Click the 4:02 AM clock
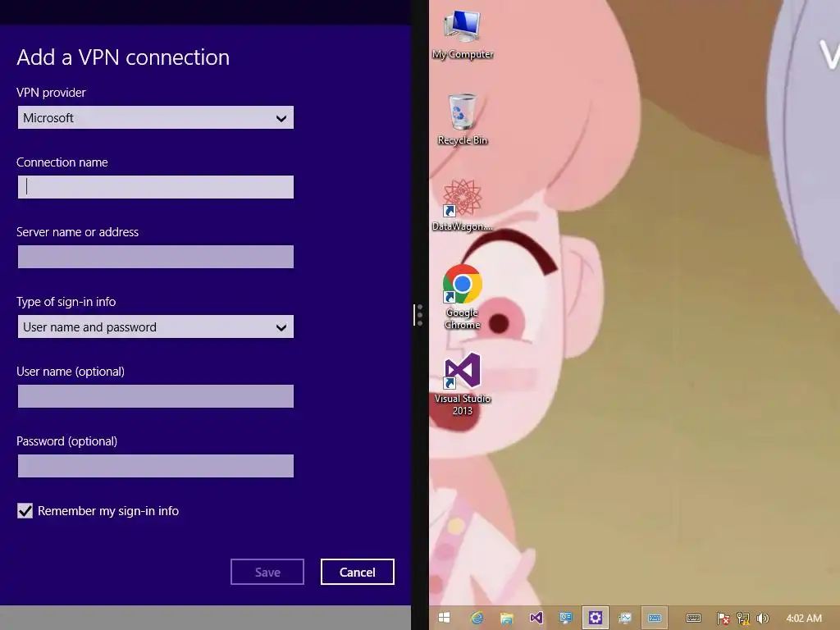Viewport: 840px width, 630px height. pyautogui.click(x=804, y=619)
